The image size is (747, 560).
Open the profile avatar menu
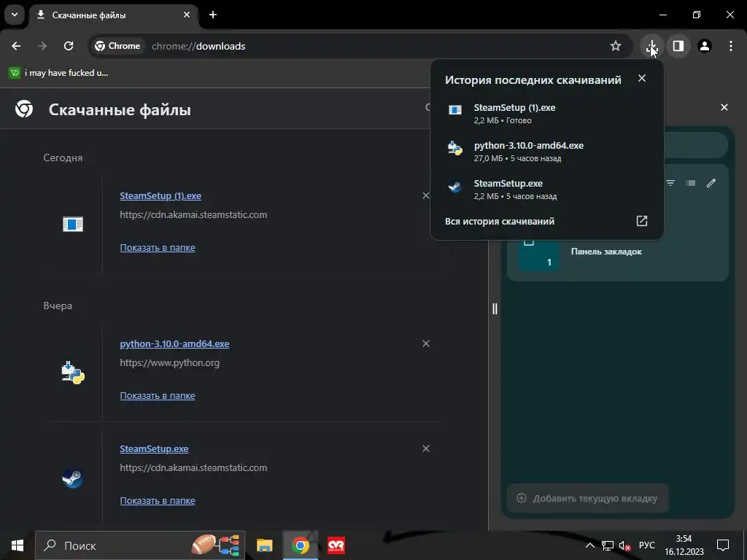[x=705, y=46]
